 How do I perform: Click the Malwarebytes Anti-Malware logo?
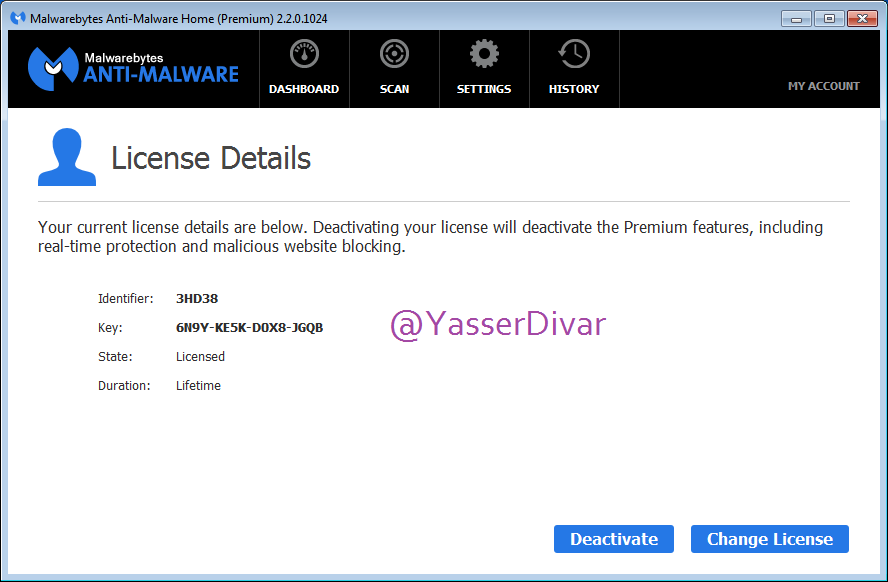pyautogui.click(x=133, y=69)
